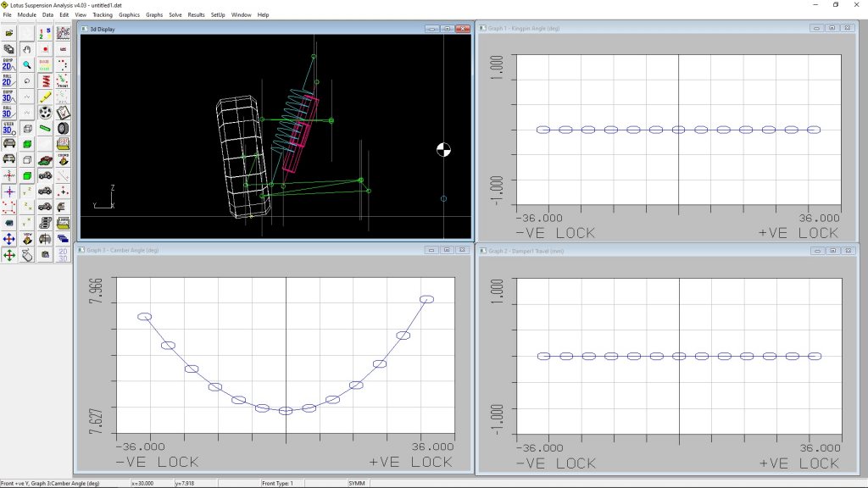Image resolution: width=868 pixels, height=488 pixels.
Task: Click the red dotted square icon
Action: pos(8,207)
